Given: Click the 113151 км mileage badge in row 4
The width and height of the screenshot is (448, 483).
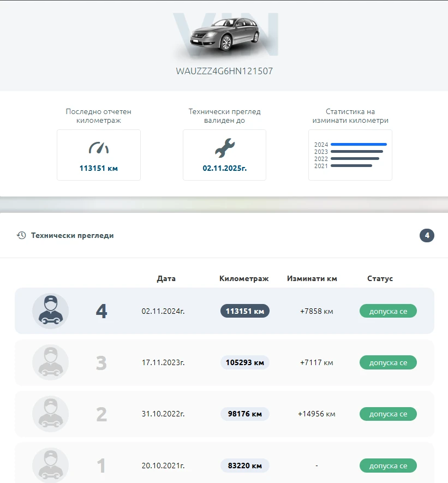Looking at the screenshot, I should (x=244, y=311).
